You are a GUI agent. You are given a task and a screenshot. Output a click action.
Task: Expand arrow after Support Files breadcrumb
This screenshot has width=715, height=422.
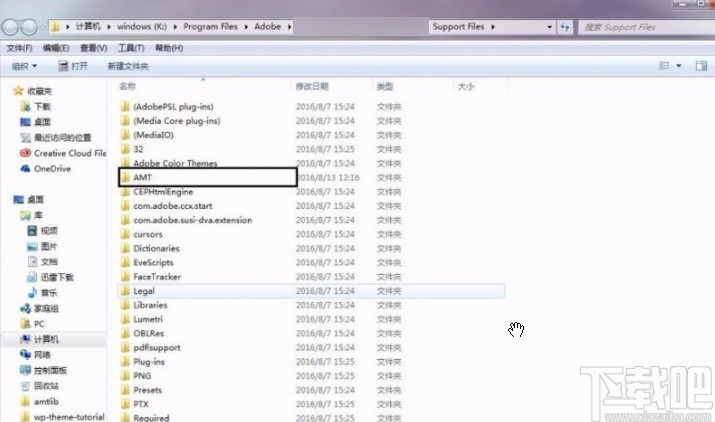point(493,26)
